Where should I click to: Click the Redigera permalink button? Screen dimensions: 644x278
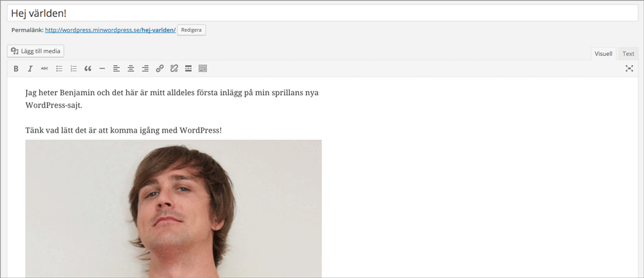191,30
